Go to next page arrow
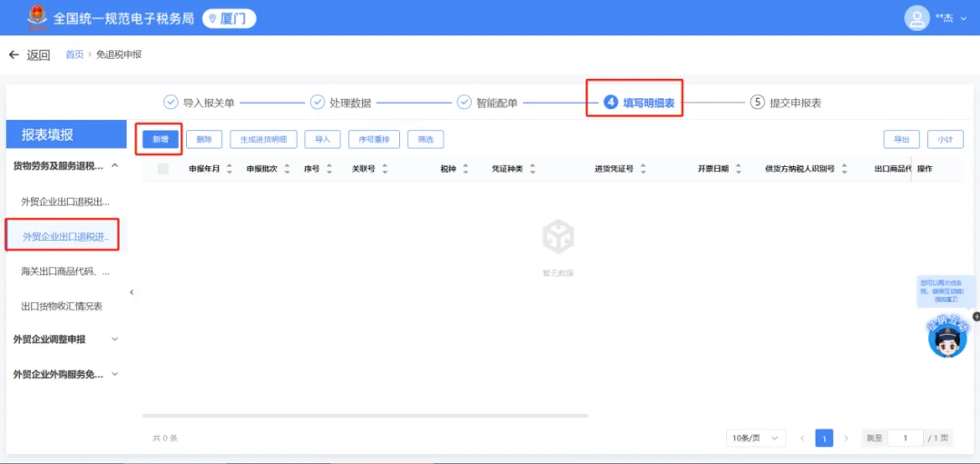 point(847,439)
